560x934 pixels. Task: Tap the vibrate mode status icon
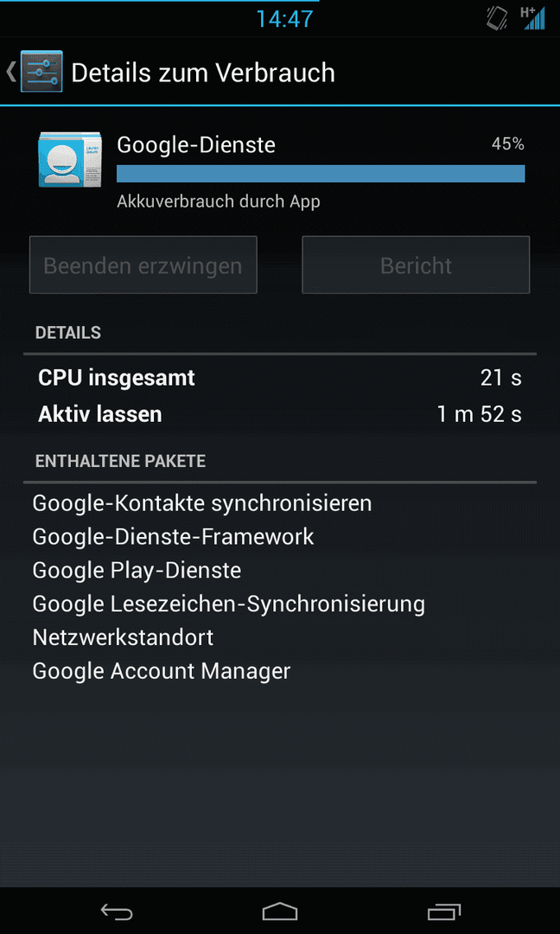pos(498,18)
